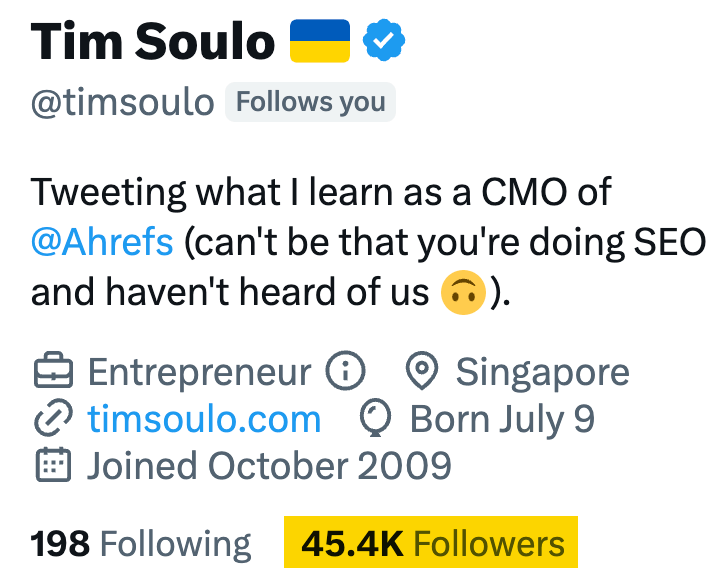Click the birthday balloon icon
The height and width of the screenshot is (574, 724).
[x=375, y=418]
